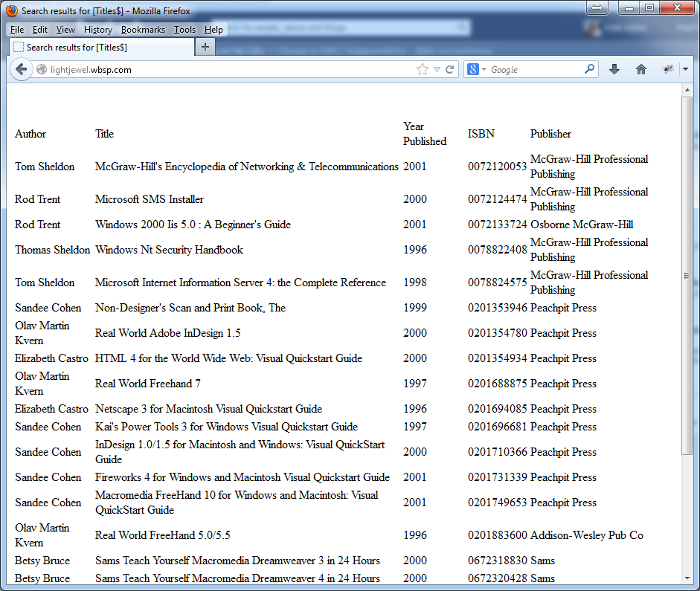This screenshot has height=591, width=700.
Task: Reload the page with the refresh icon
Action: pyautogui.click(x=449, y=69)
